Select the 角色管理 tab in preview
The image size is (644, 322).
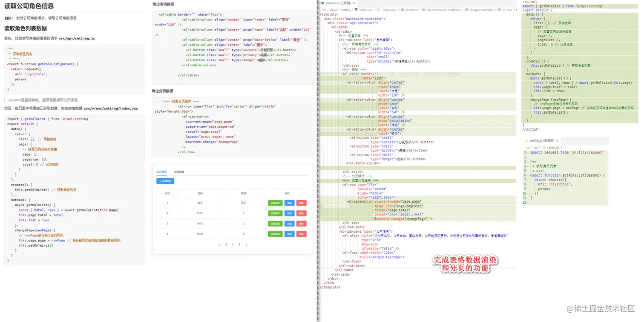pos(161,172)
